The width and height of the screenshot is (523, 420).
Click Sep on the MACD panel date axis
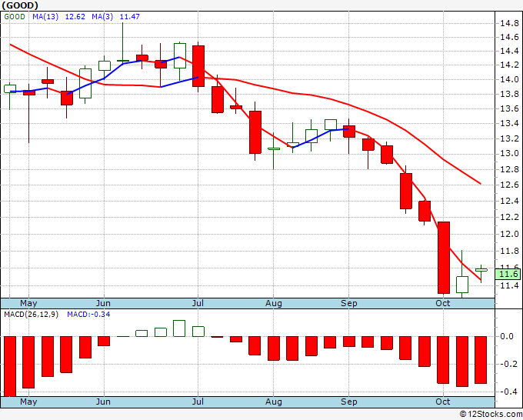pyautogui.click(x=349, y=402)
